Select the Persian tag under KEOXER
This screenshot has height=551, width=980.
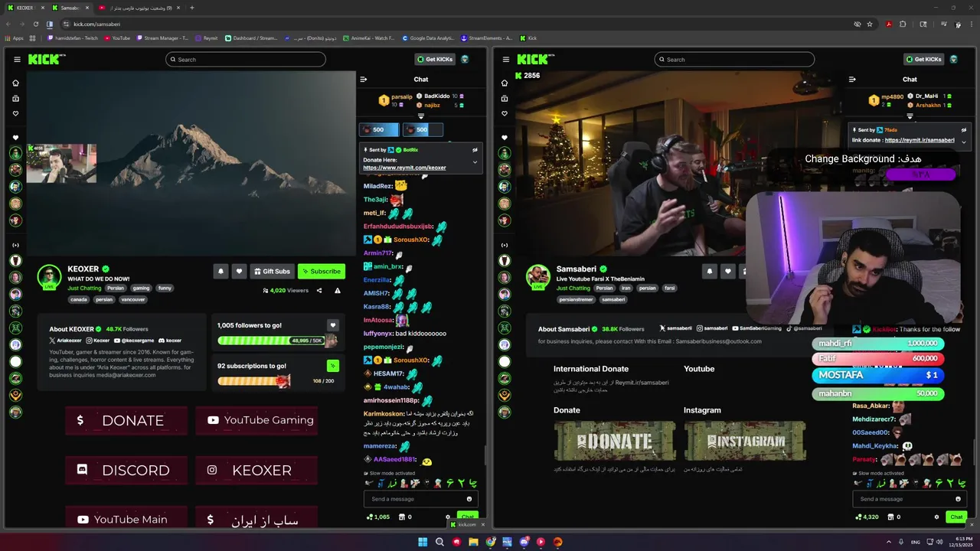(x=116, y=288)
